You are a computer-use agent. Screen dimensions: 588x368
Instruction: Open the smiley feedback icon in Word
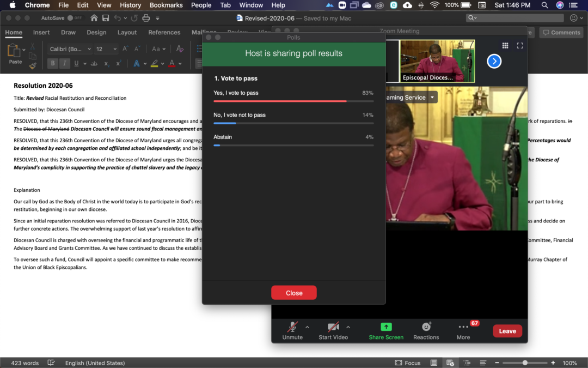(x=573, y=17)
